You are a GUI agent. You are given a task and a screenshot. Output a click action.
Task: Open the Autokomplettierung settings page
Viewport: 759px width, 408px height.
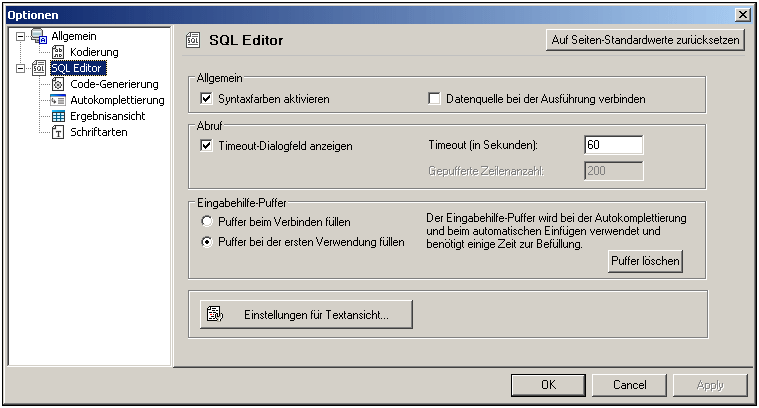pos(117,100)
